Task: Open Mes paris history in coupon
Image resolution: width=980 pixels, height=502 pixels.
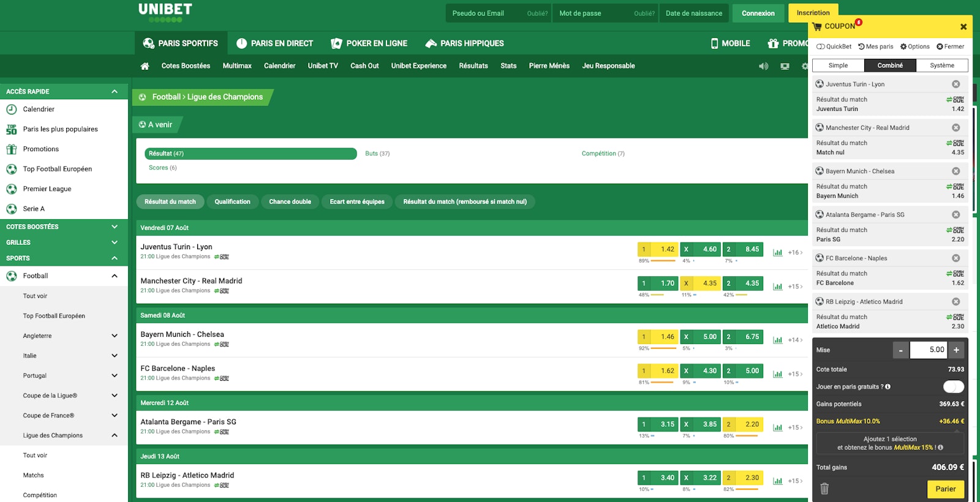Action: (x=876, y=47)
